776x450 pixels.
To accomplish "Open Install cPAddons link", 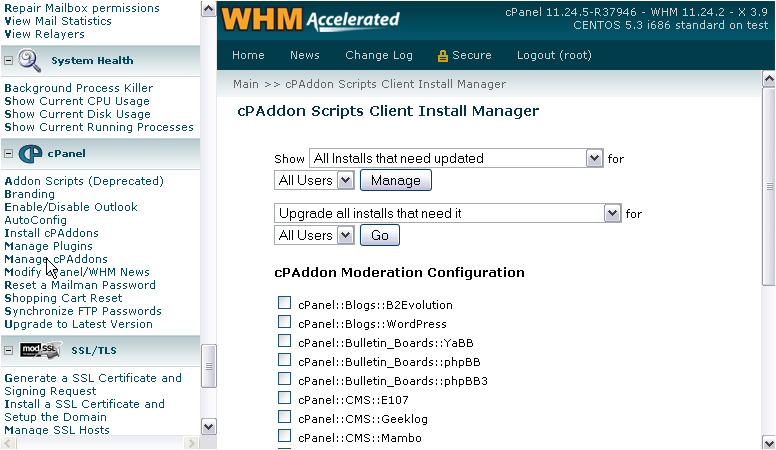I will [x=51, y=233].
